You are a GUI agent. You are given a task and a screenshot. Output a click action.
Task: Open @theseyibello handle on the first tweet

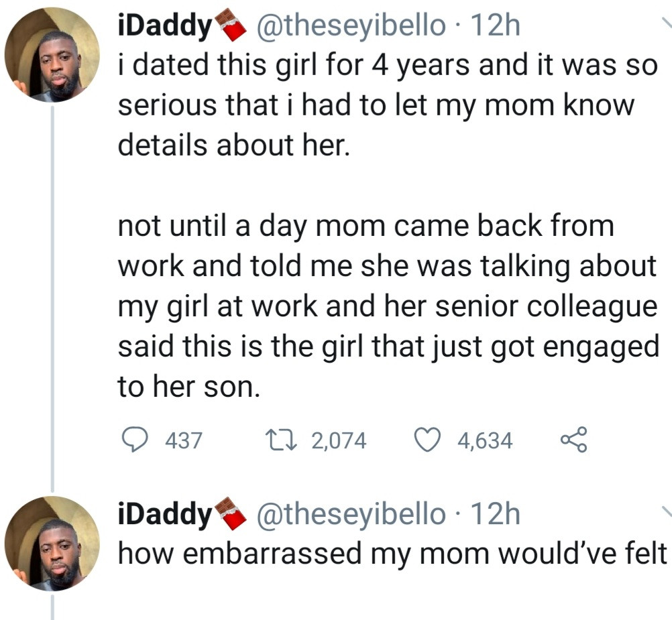coord(349,26)
